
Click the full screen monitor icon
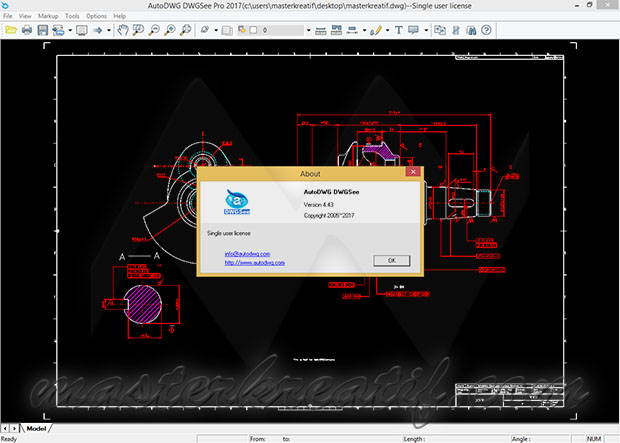pos(81,30)
